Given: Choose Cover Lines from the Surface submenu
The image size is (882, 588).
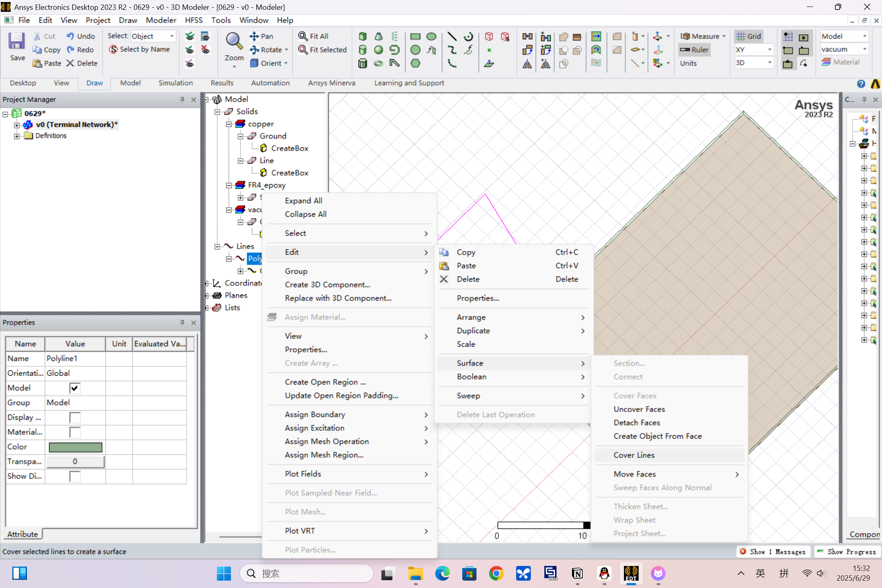Looking at the screenshot, I should [x=670, y=455].
